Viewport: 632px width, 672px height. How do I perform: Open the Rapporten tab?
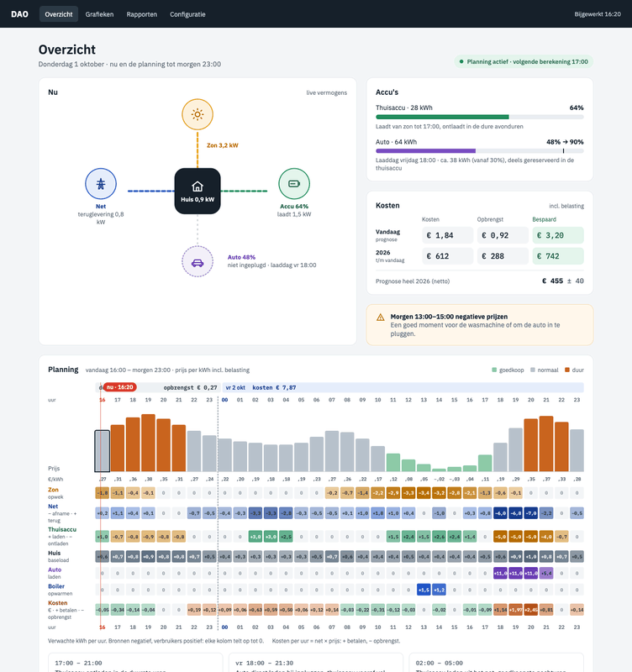[x=142, y=14]
